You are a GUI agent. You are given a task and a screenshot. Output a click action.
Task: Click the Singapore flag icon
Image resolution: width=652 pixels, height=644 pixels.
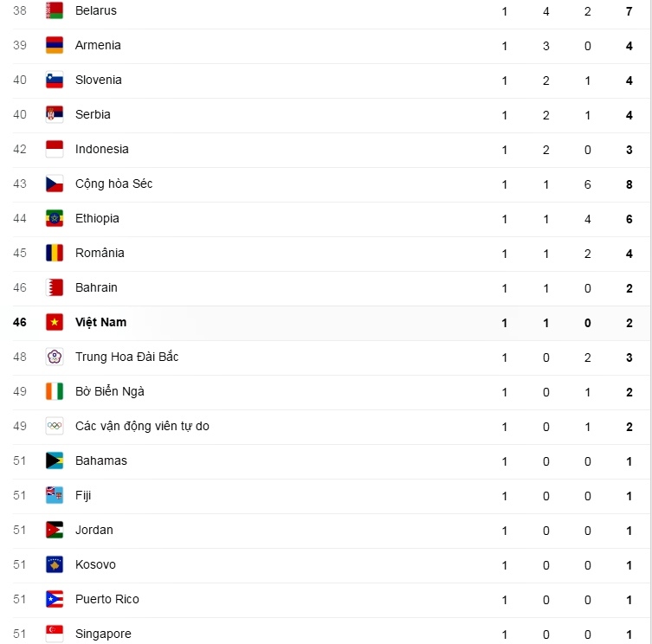(55, 634)
